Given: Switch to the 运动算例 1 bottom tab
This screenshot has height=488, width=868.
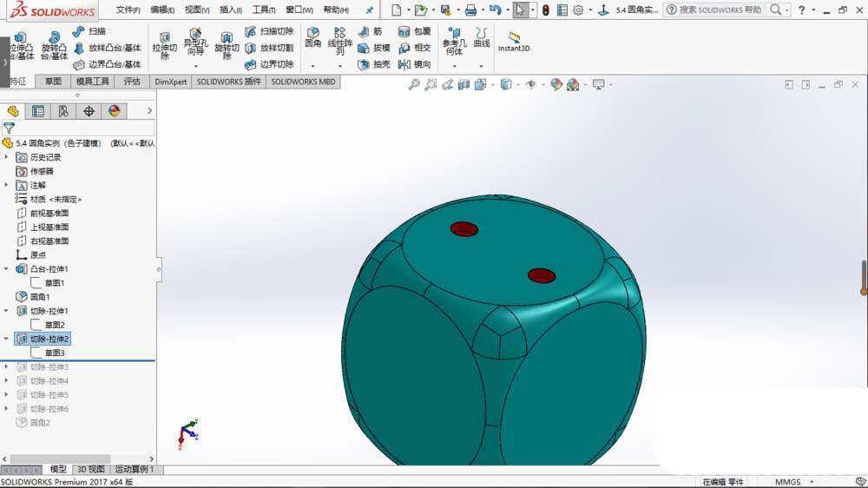Looking at the screenshot, I should [135, 469].
